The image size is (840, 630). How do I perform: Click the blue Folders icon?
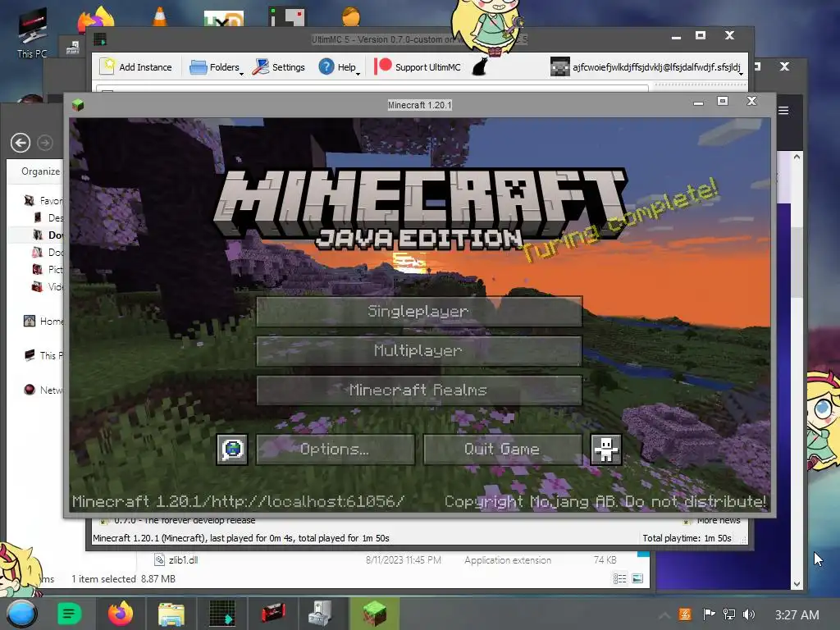pos(199,67)
